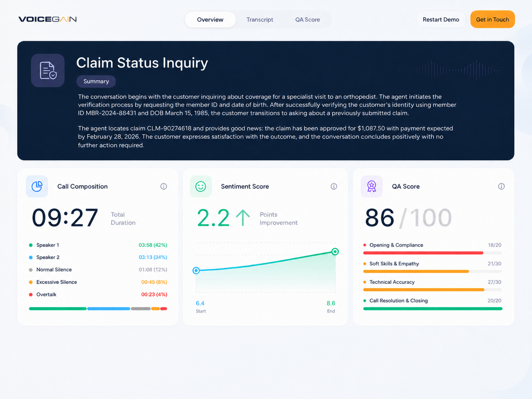Click the 2.2 points improvement value
532x399 pixels.
click(x=213, y=218)
